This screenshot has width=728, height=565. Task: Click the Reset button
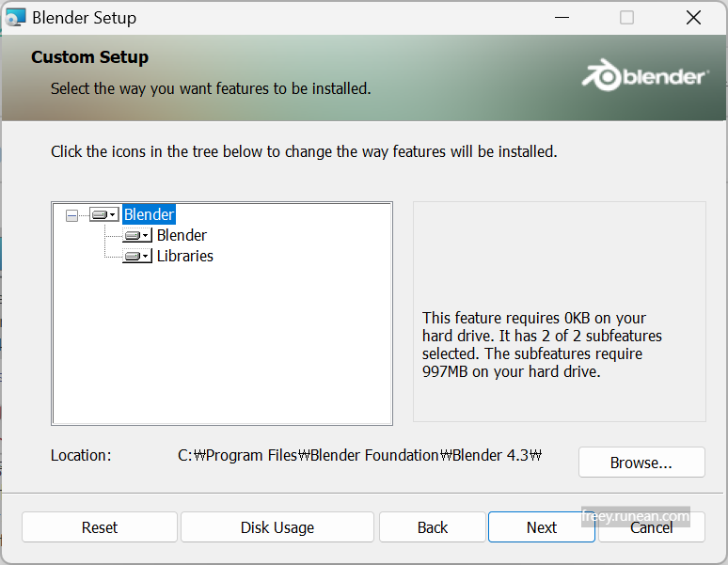100,527
